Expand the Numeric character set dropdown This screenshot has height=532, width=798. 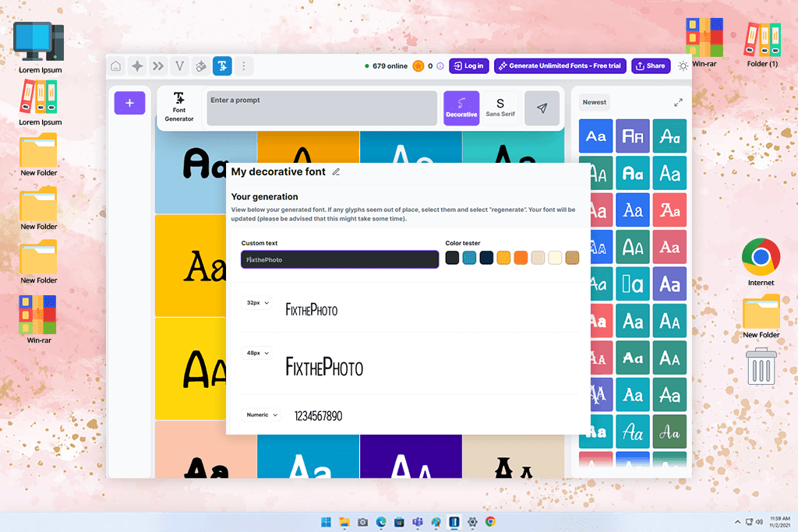pos(262,415)
